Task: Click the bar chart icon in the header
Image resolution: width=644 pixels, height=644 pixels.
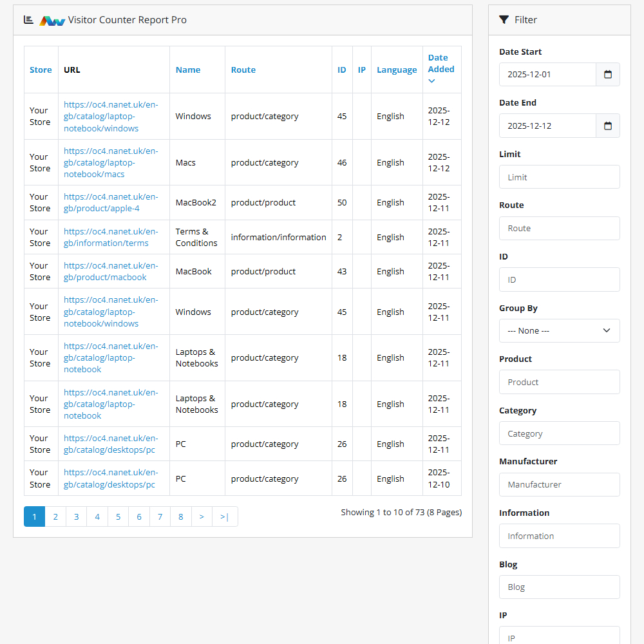Action: pos(28,19)
